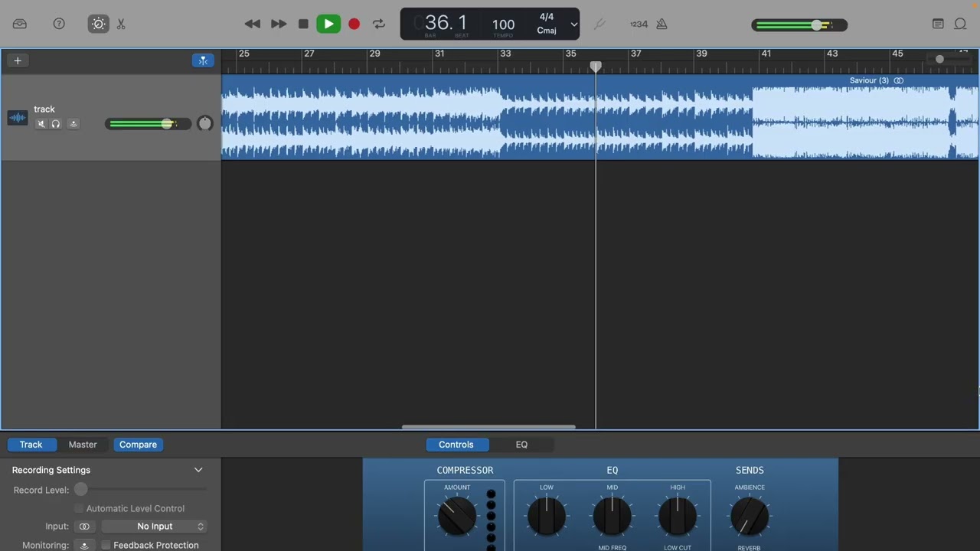
Task: Click the Stop button
Action: coord(303,24)
